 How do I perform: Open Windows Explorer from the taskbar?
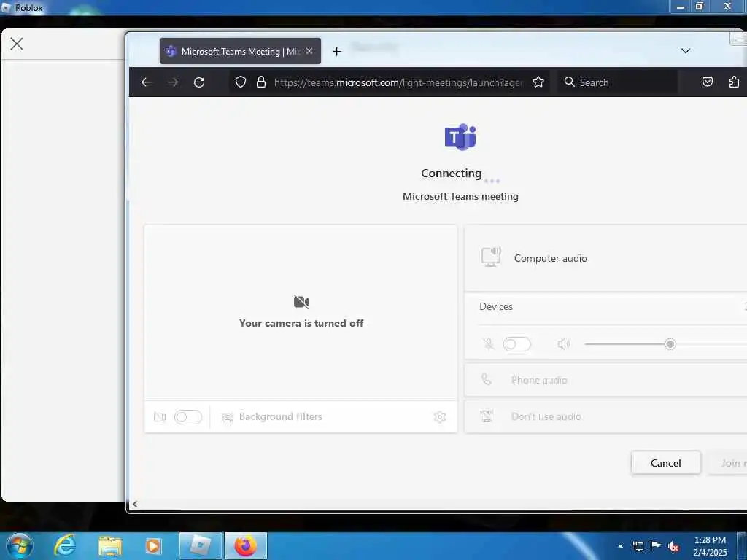tap(110, 545)
